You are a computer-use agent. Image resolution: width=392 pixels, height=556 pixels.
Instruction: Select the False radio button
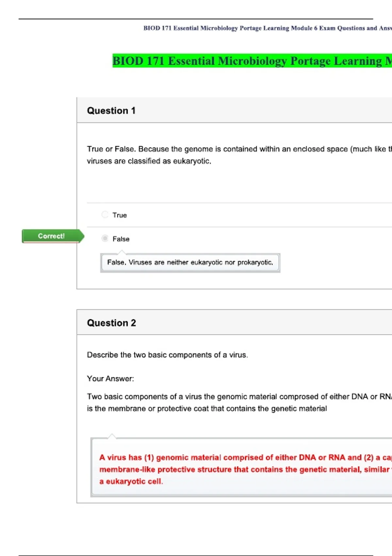click(x=105, y=238)
